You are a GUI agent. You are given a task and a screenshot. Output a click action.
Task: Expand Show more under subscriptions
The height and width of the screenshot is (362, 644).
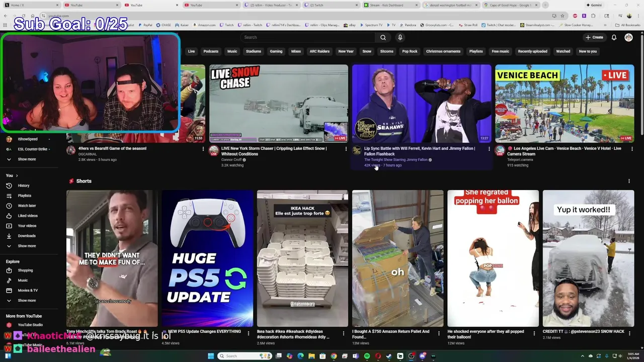(x=27, y=159)
